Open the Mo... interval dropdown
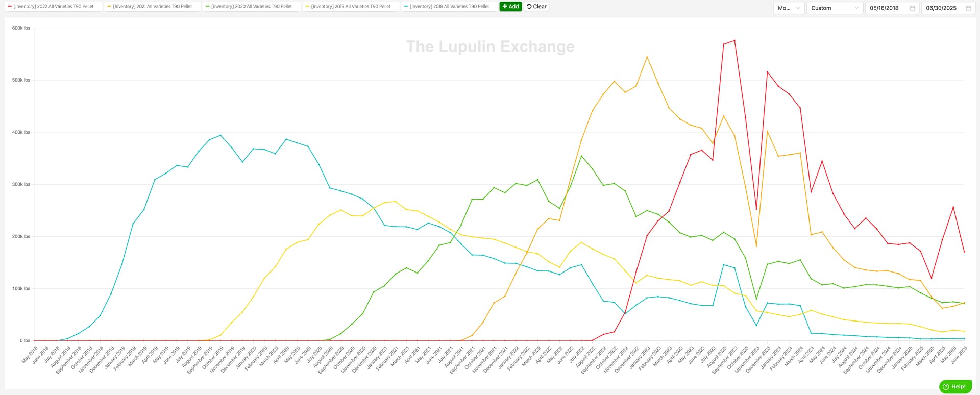 tap(789, 8)
